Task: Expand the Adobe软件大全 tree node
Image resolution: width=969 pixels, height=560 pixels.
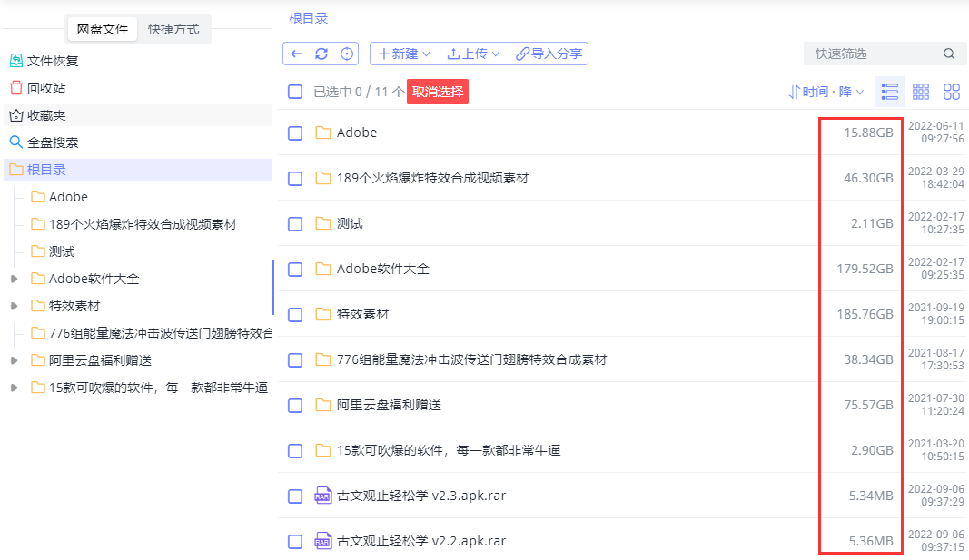Action: click(x=16, y=279)
